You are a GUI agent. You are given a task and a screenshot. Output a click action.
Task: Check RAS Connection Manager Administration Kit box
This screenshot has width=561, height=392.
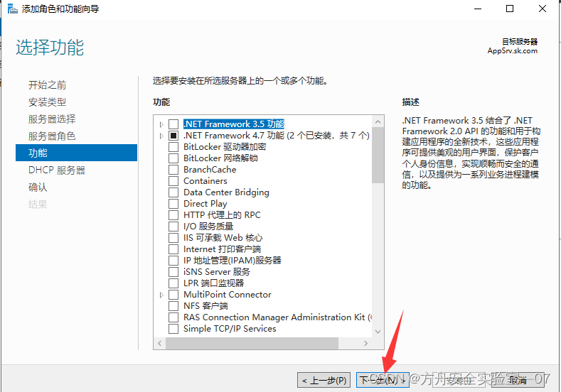[173, 317]
